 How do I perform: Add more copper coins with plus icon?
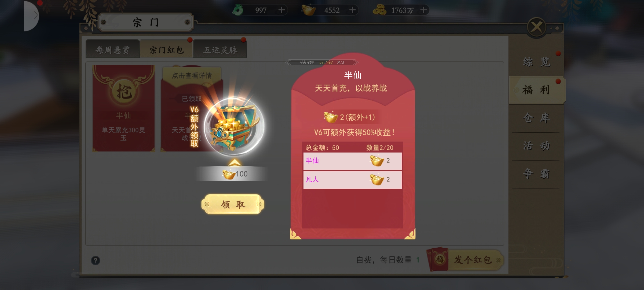pyautogui.click(x=423, y=10)
